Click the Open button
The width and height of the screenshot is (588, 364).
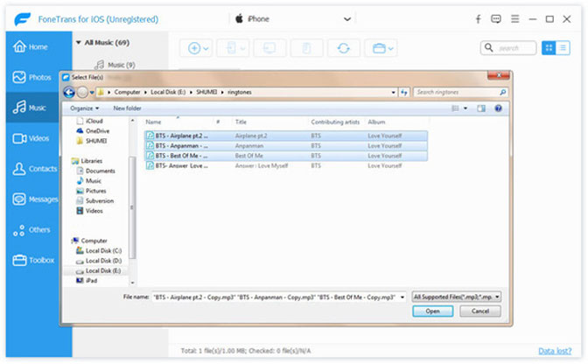coord(433,311)
